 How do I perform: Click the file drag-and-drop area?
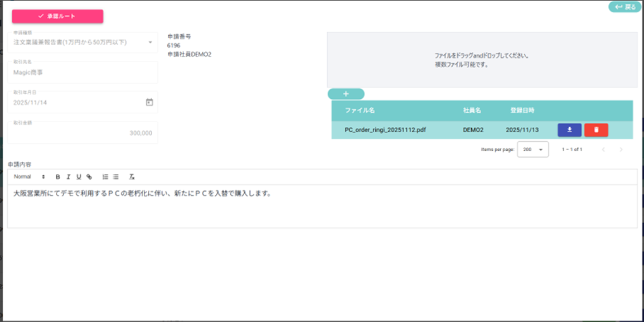point(482,60)
